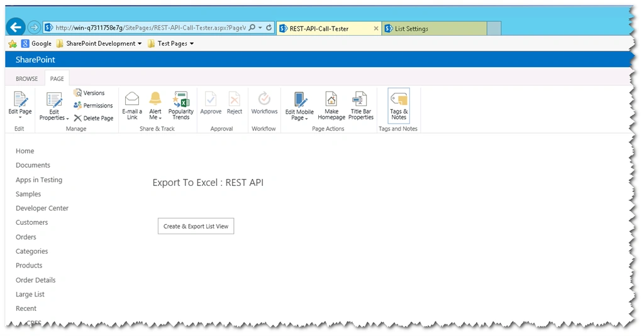Go to Home in left navigation
The image size is (644, 336).
click(25, 151)
